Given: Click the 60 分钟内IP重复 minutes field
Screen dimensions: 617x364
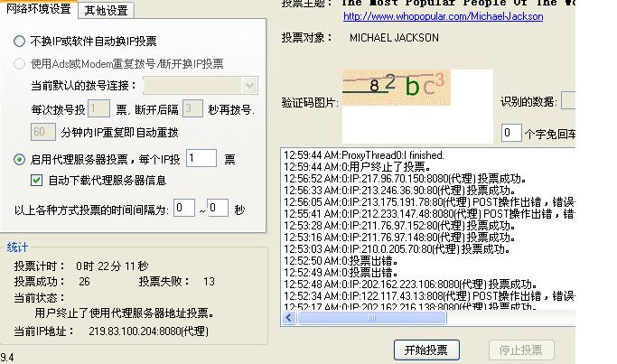Looking at the screenshot, I should click(42, 132).
